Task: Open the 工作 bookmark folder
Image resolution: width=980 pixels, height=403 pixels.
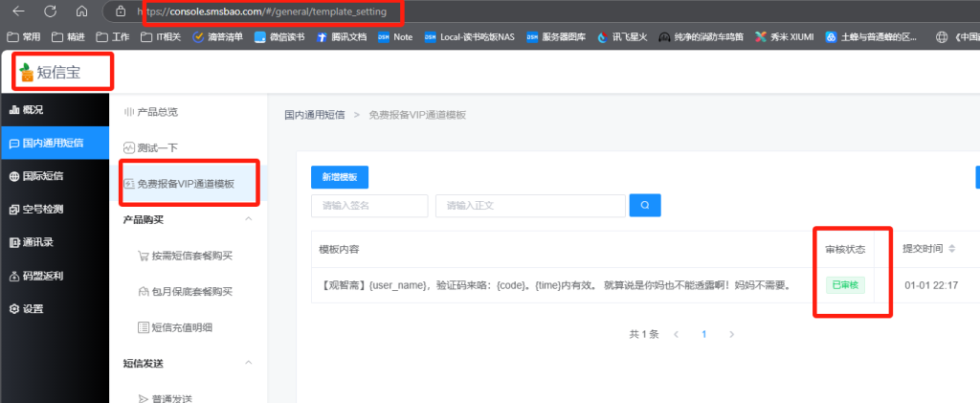Action: [x=113, y=37]
